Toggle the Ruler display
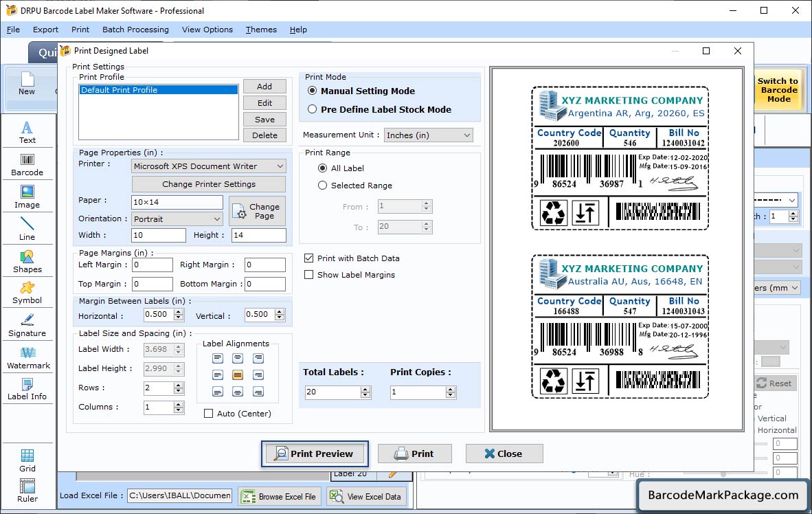Viewport: 812px width, 514px height. (27, 491)
